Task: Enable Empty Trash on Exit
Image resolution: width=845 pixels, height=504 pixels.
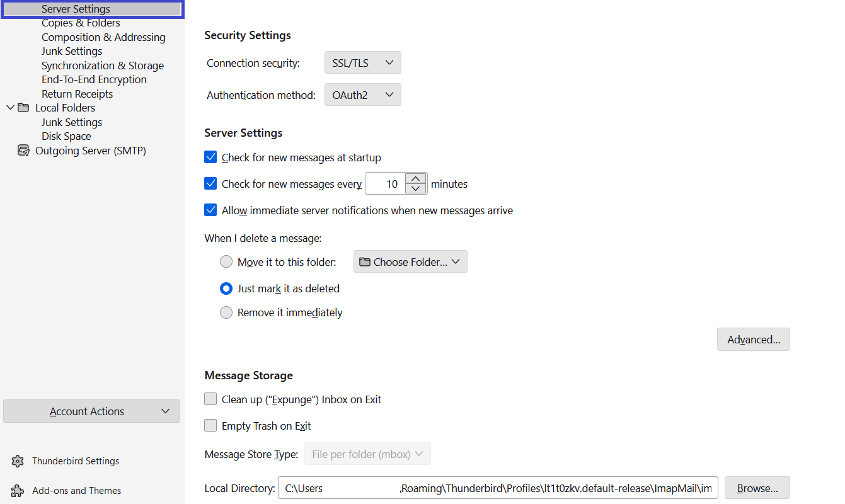Action: [210, 425]
